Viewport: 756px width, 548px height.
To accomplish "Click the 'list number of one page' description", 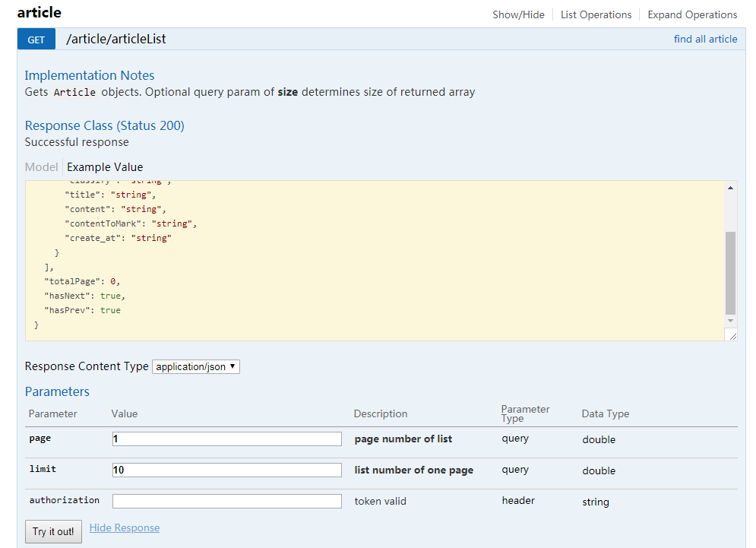I will pos(413,470).
